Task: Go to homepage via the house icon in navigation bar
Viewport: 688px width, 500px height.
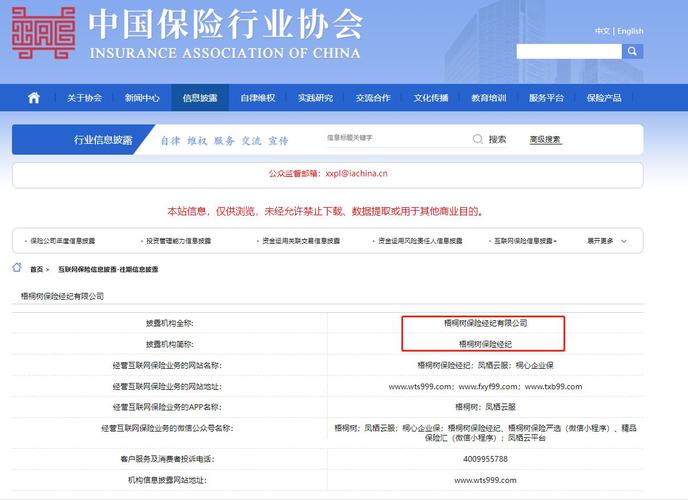Action: pos(34,98)
